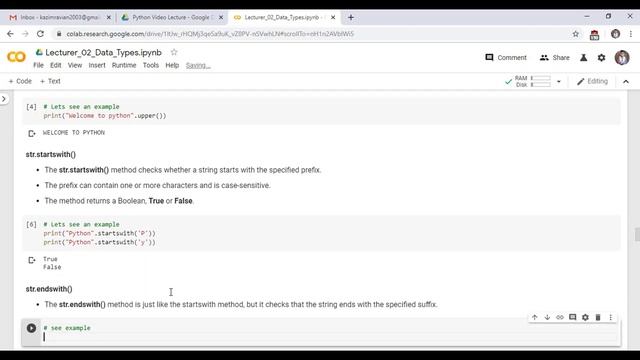Expand the left sidebar panel
The height and width of the screenshot is (360, 640).
pyautogui.click(x=4, y=99)
